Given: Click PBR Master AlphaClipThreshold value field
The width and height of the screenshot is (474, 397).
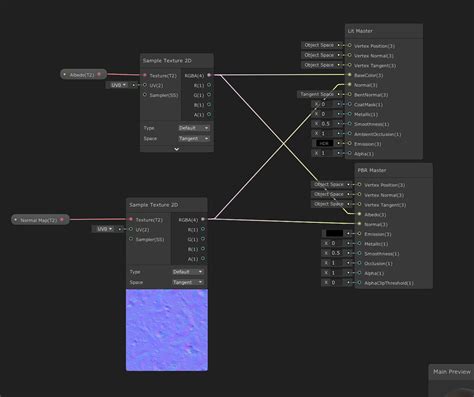Looking at the screenshot, I should click(338, 283).
